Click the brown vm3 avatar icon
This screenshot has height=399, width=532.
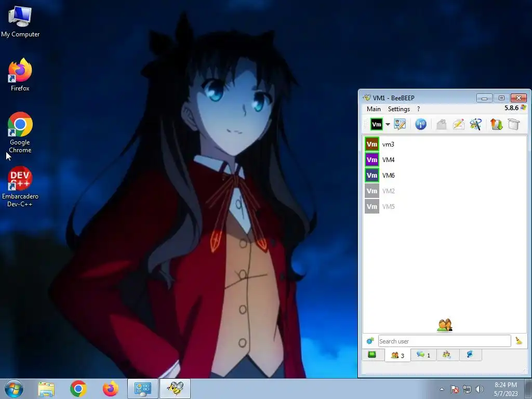[372, 144]
